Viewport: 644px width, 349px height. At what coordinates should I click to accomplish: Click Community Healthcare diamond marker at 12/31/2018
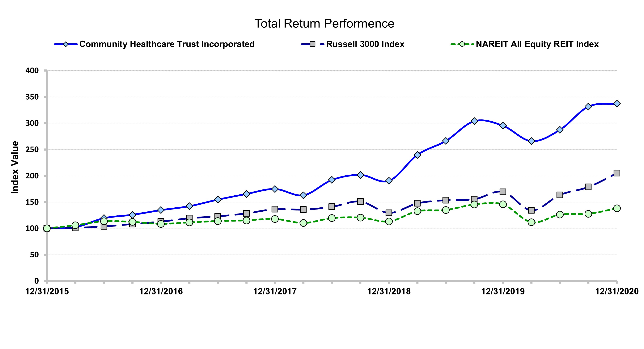[389, 181]
